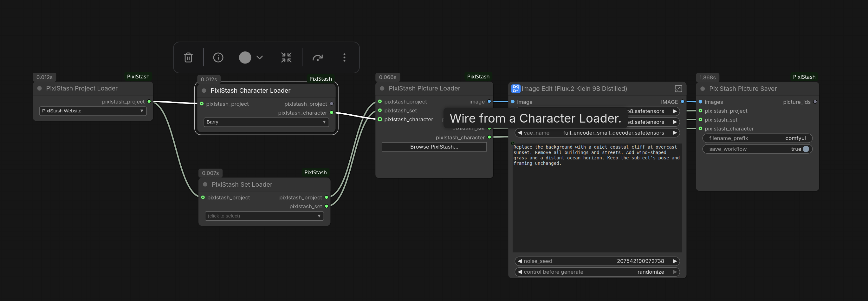The height and width of the screenshot is (301, 868).
Task: Click the noise_seed value 207542190972738
Action: tap(640, 261)
